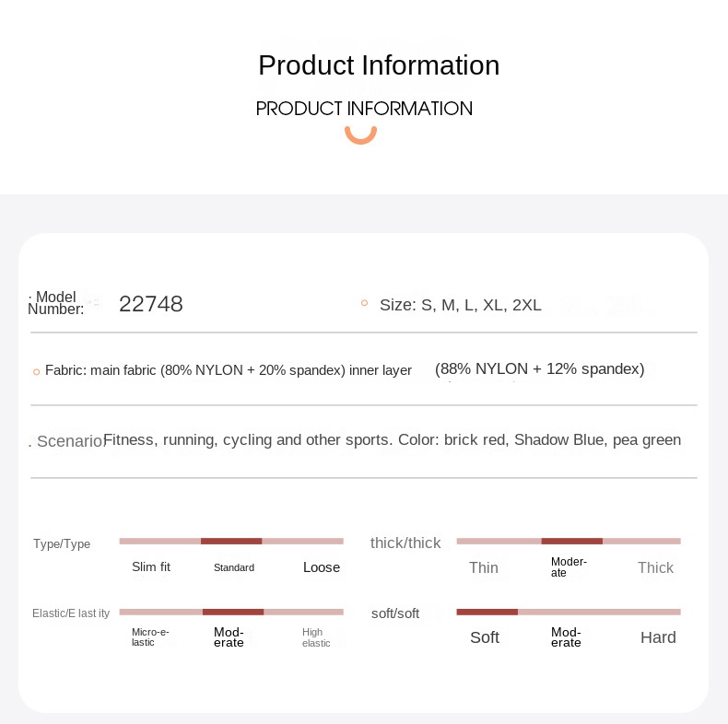Viewport: 728px width, 724px height.
Task: Pick the High elastic option label
Action: click(x=316, y=637)
